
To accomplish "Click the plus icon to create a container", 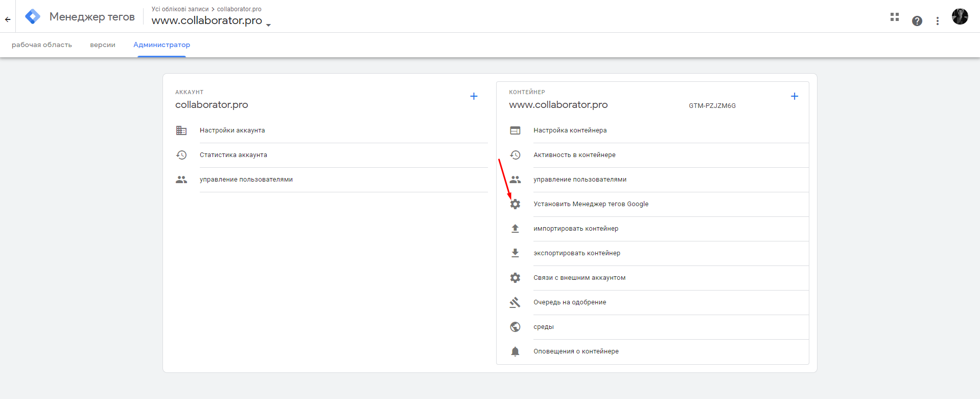I will [x=795, y=96].
